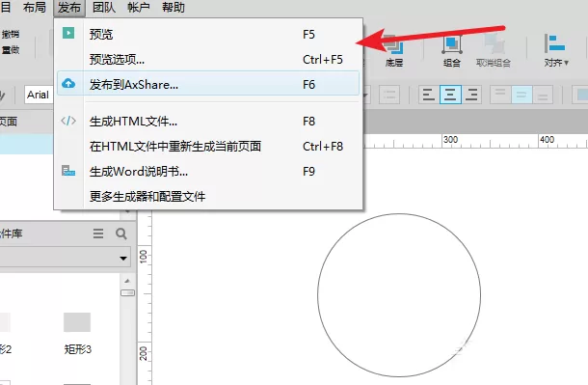Toggle center text alignment
Viewport: 588px width, 385px height.
pyautogui.click(x=450, y=95)
